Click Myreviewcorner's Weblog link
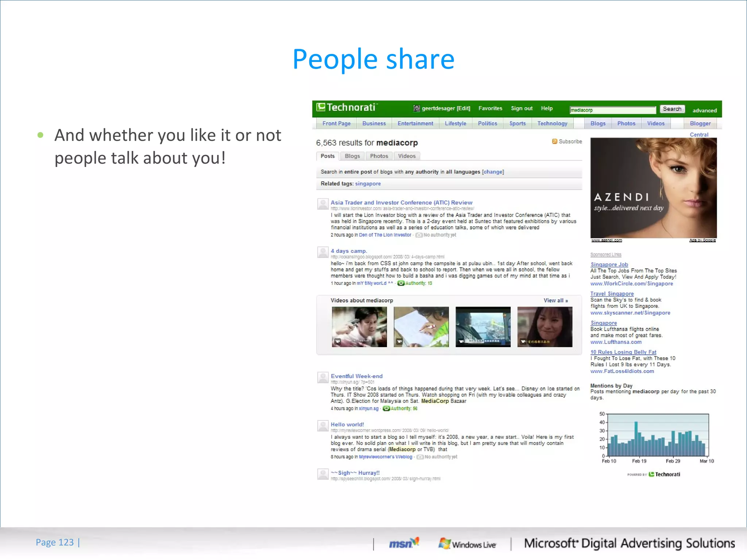Screen dimensions: 747x560 (x=385, y=457)
